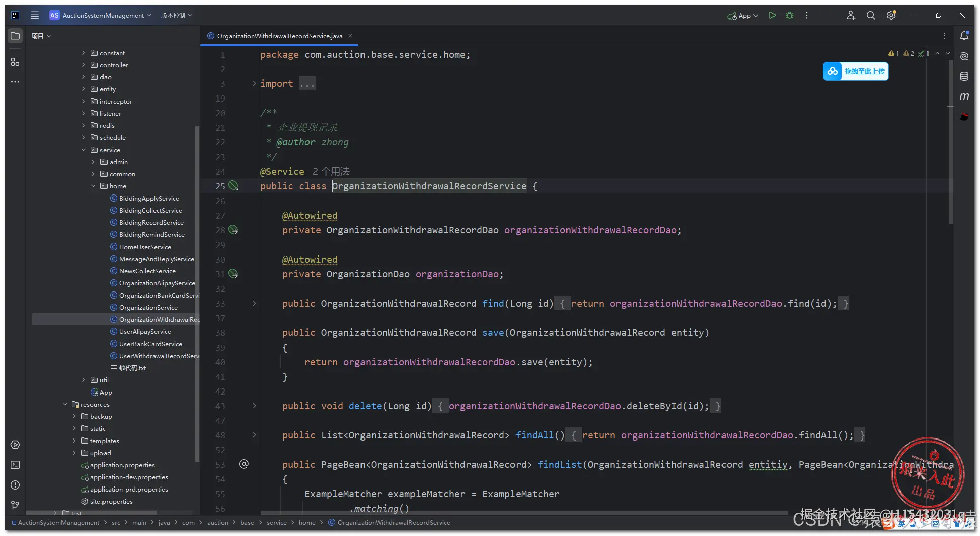Open the Project tool window folder icon
This screenshot has height=536, width=980.
(15, 36)
